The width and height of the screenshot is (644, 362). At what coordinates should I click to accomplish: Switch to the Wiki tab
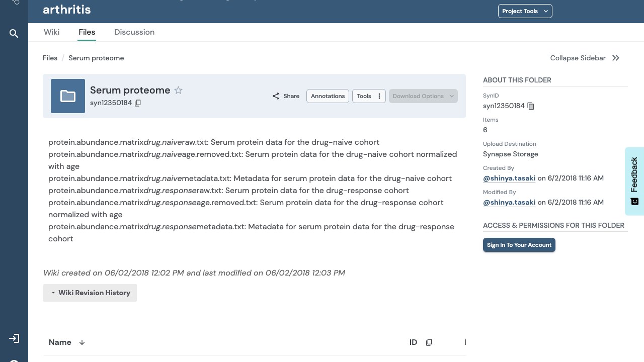[51, 32]
